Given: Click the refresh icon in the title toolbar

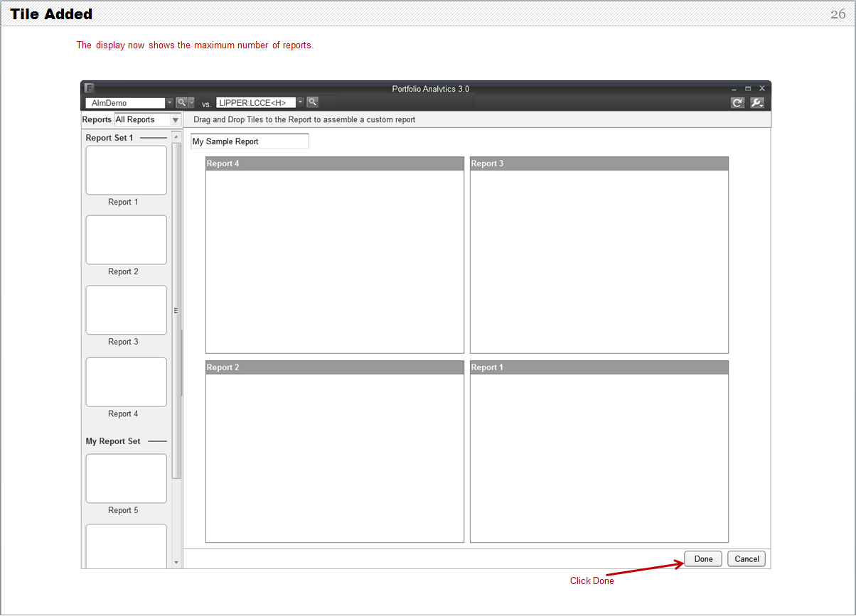Looking at the screenshot, I should 737,103.
